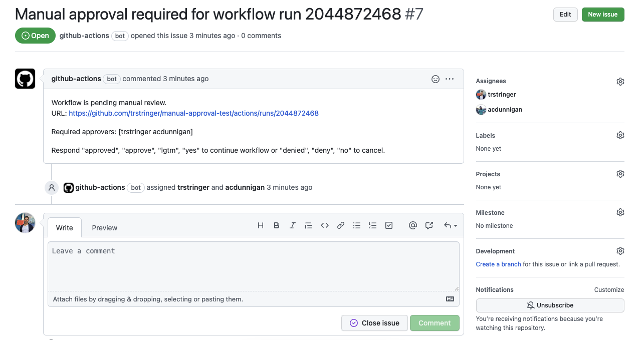
Task: Switch to the Preview tab
Action: pos(104,228)
